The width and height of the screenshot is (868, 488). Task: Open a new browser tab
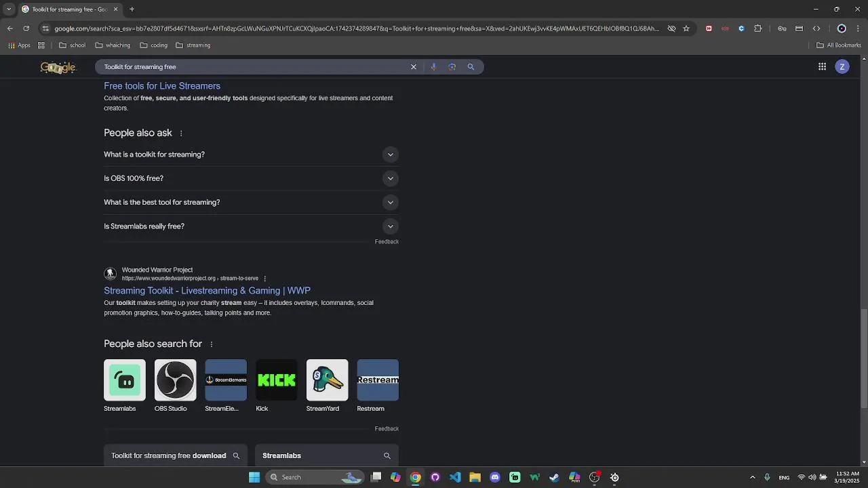coord(132,9)
